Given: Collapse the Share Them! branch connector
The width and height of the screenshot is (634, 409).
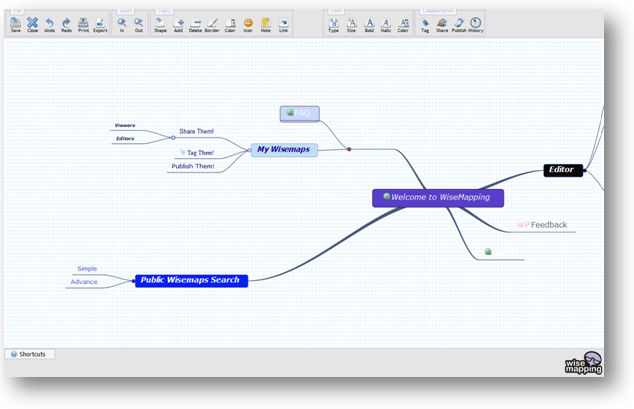Looking at the screenshot, I should click(x=173, y=138).
